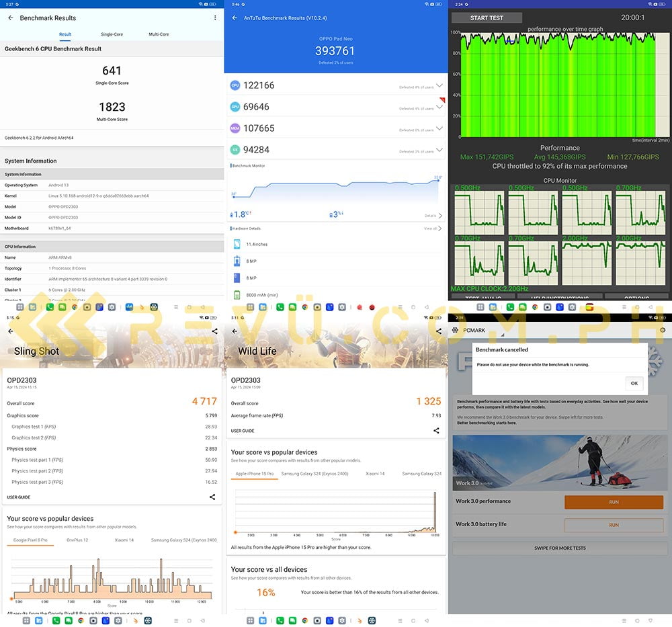Dismiss Benchmark cancelled dialog with OK
The height and width of the screenshot is (627, 672).
tap(634, 383)
